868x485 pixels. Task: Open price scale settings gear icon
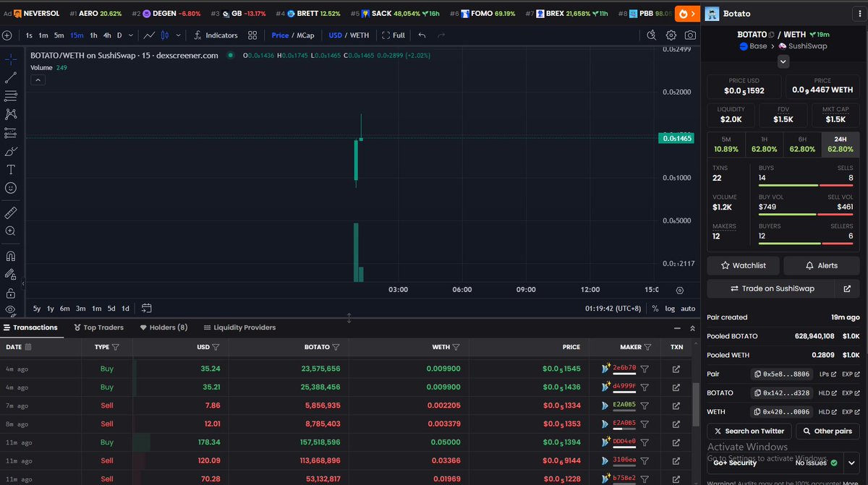[x=680, y=290]
